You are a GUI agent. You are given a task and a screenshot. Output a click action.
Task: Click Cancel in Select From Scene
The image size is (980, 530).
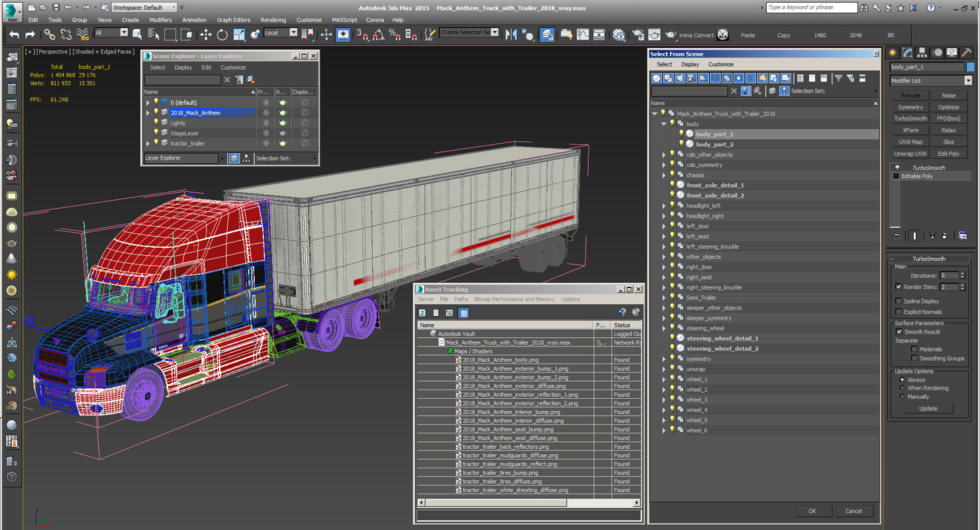854,511
